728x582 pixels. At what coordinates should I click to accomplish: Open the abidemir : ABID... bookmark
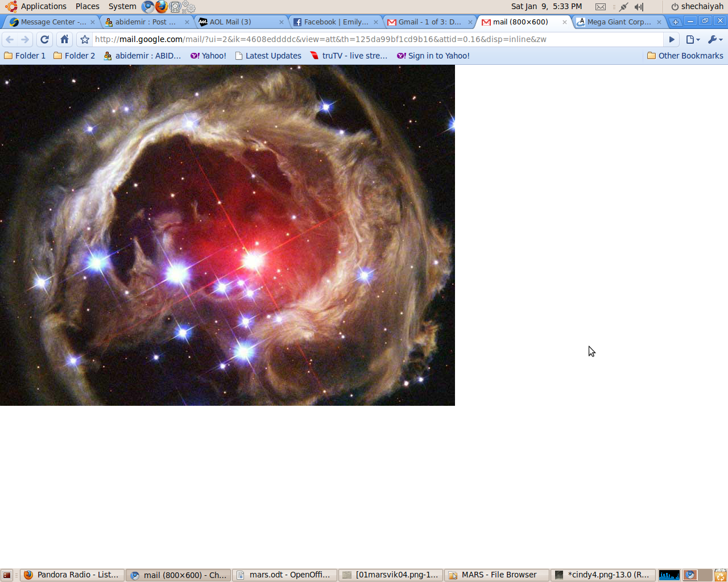point(142,56)
